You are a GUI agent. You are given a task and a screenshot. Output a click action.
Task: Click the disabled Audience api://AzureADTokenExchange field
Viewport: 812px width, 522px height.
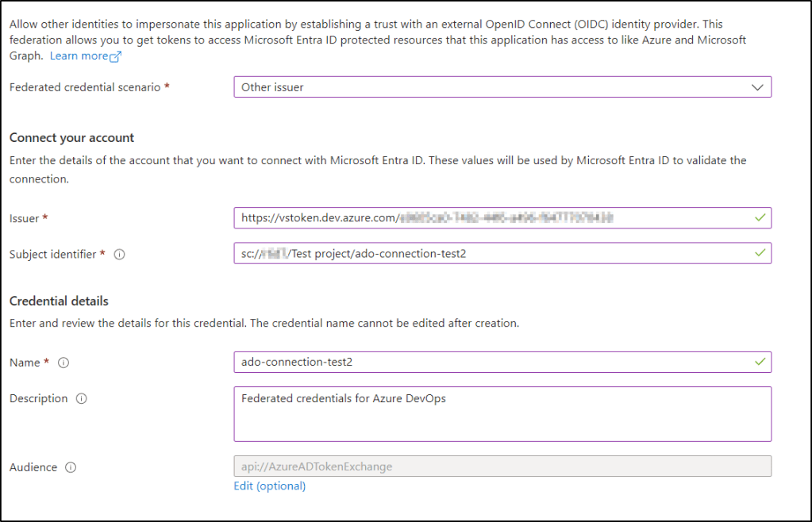pos(502,466)
